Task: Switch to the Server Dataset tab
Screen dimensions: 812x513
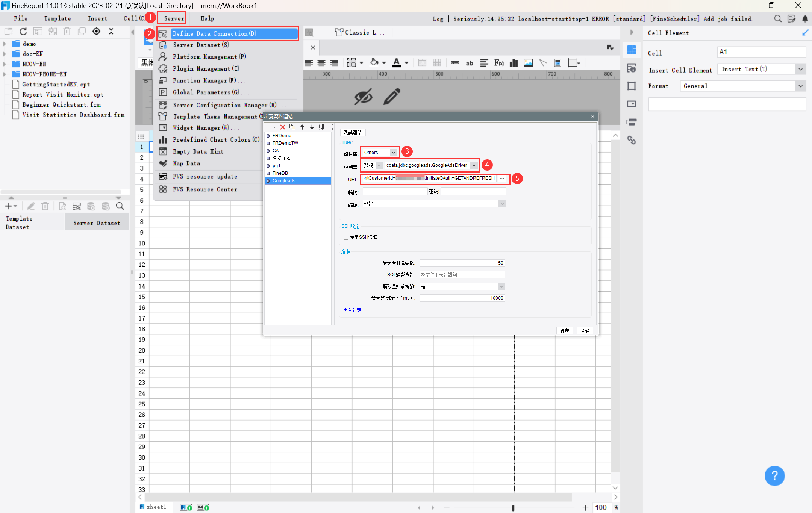Action: (97, 222)
